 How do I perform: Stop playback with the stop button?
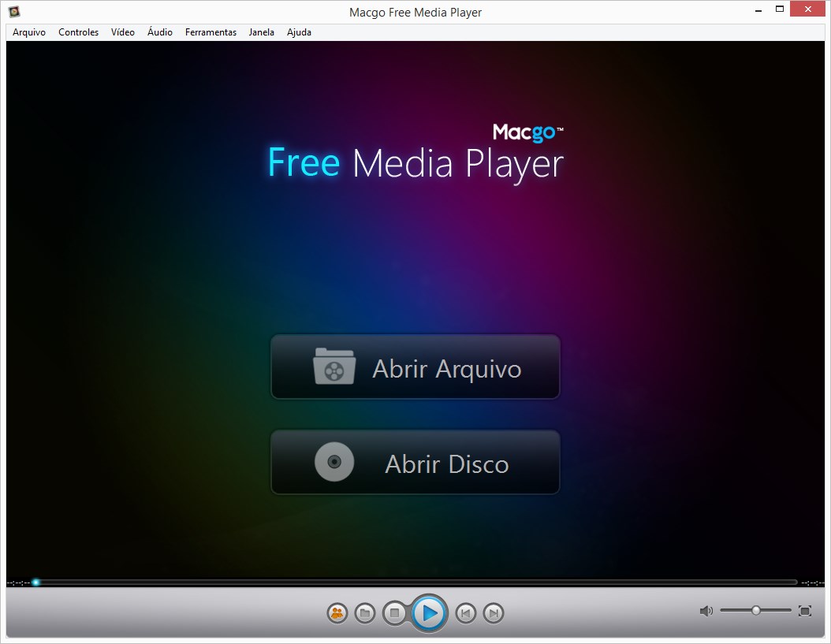(x=394, y=613)
